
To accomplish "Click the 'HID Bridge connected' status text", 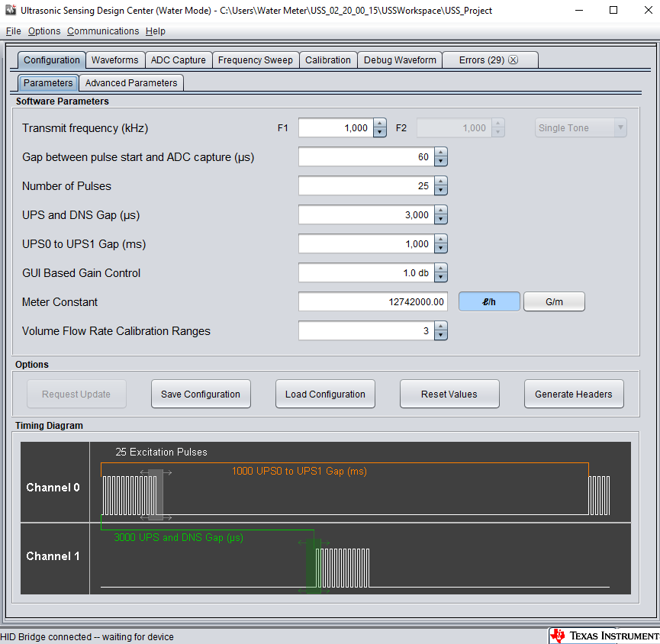I will [x=87, y=637].
